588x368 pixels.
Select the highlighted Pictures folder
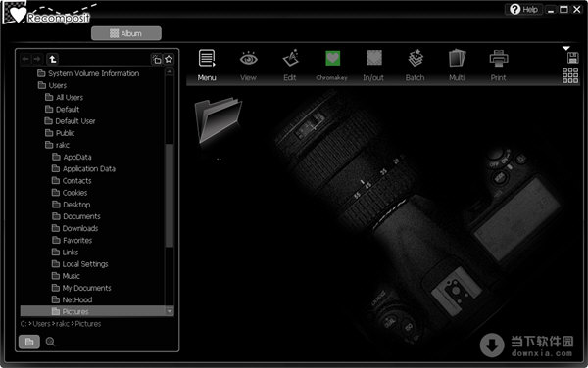pyautogui.click(x=93, y=311)
